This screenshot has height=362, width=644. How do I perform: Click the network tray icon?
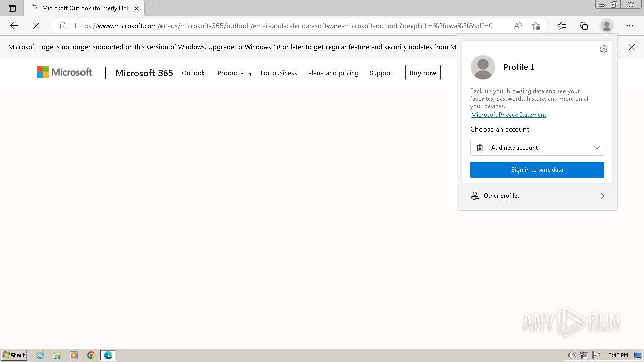584,355
